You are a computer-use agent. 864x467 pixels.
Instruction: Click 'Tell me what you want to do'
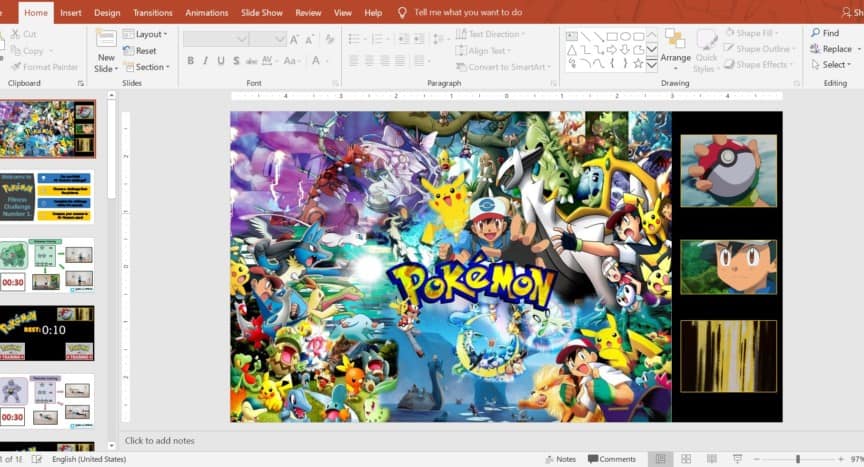click(x=467, y=13)
